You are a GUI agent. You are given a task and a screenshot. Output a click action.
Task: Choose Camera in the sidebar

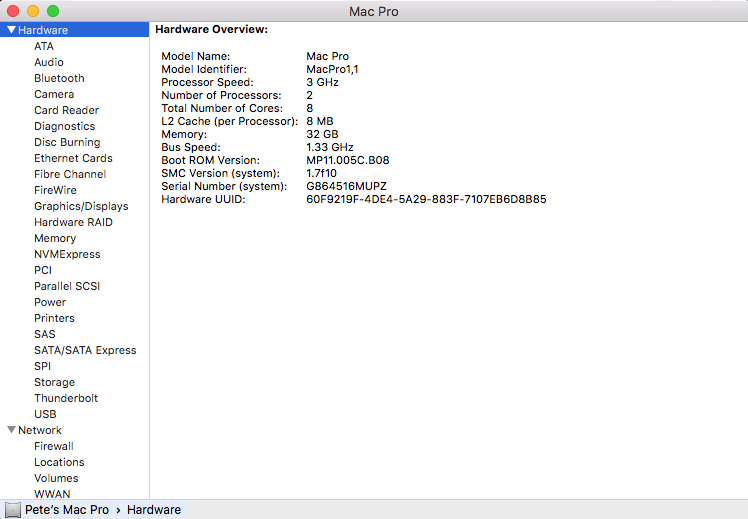54,94
